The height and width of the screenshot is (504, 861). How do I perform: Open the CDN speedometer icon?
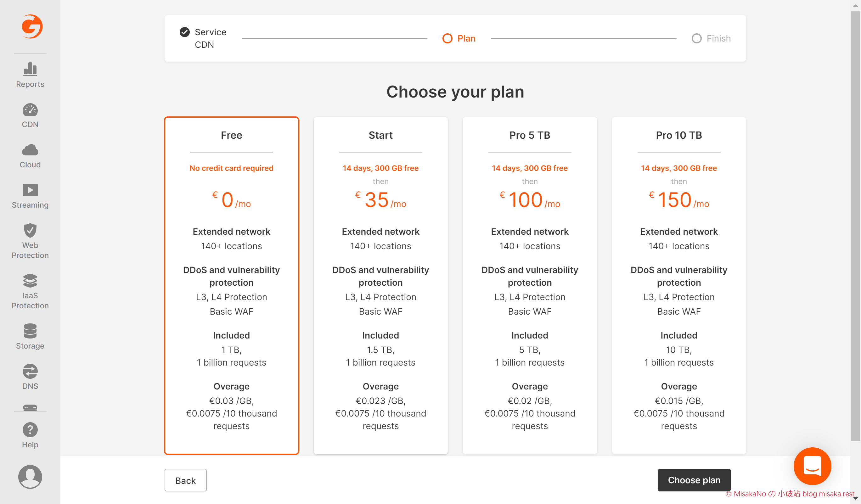click(x=30, y=110)
